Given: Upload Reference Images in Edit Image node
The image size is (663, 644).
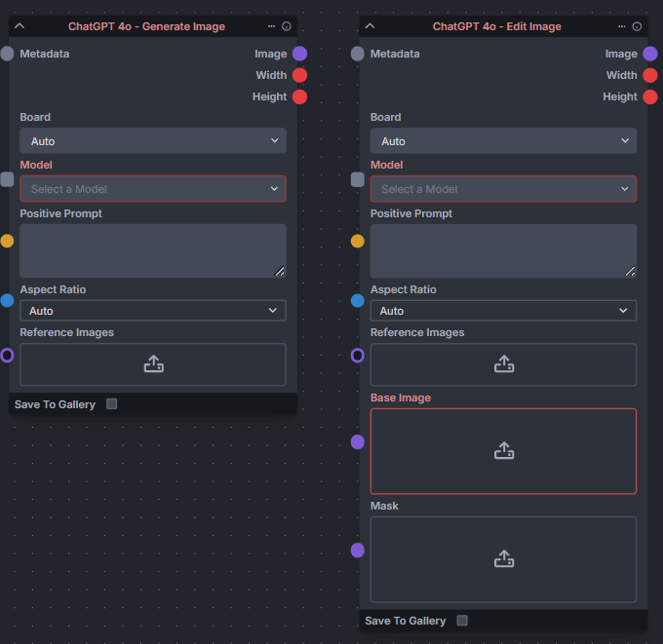Looking at the screenshot, I should coord(504,364).
